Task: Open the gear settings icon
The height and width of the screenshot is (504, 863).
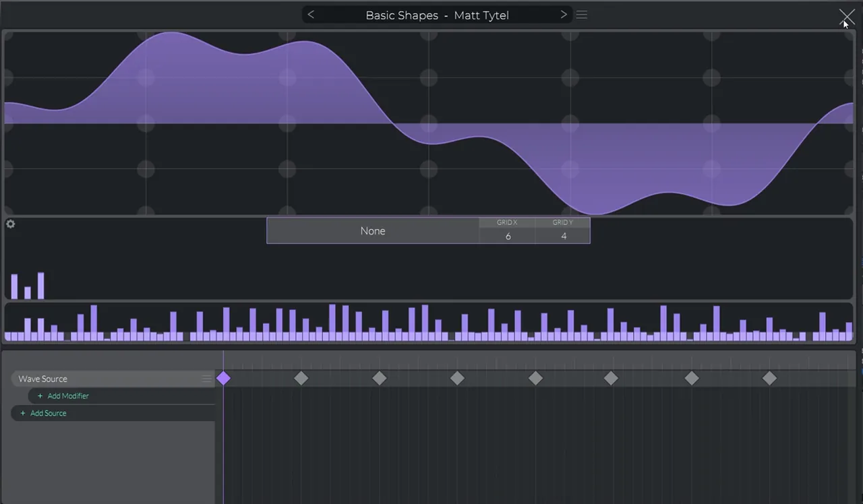Action: 10,224
